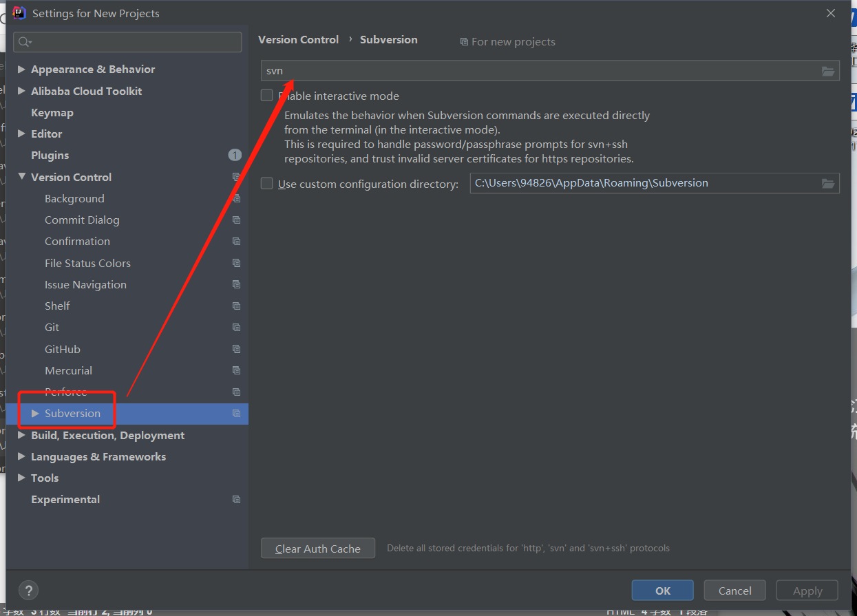Screen dimensions: 857x616
Task: Click the OK button
Action: (663, 591)
